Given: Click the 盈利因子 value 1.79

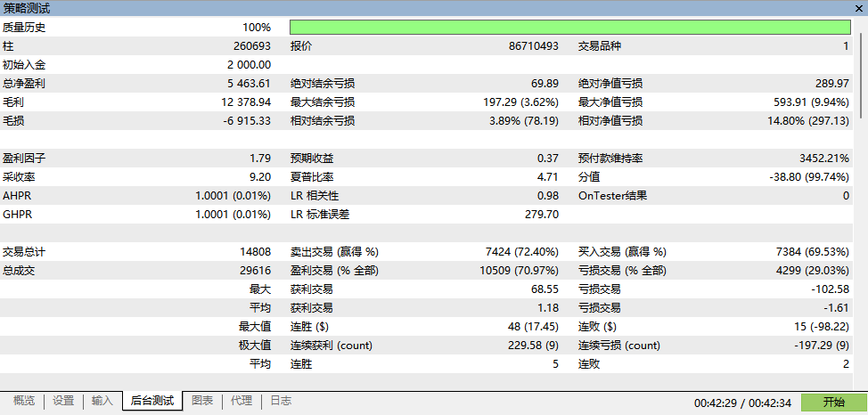Looking at the screenshot, I should coord(260,159).
